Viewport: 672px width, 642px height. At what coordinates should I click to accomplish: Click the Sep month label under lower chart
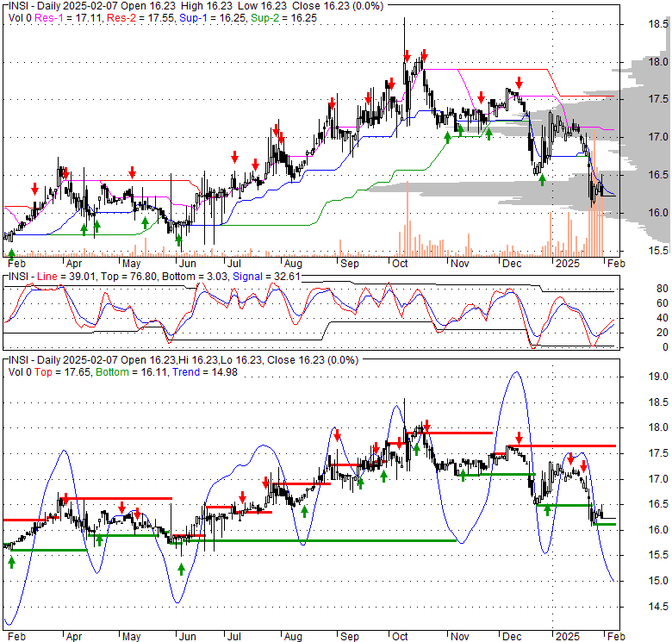pos(350,637)
